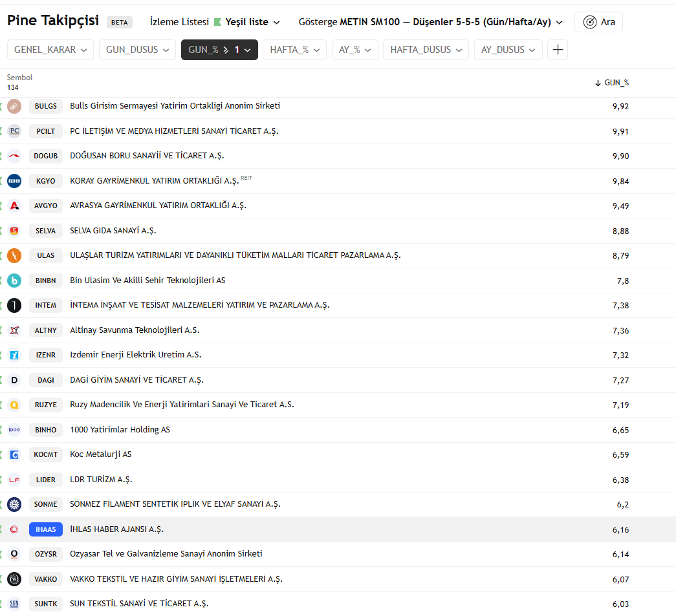Click DOĞUSAN BORU SANAYİİ VE TİCARET A.Ş. name
Viewport: 676px width, 616px height.
[147, 156]
